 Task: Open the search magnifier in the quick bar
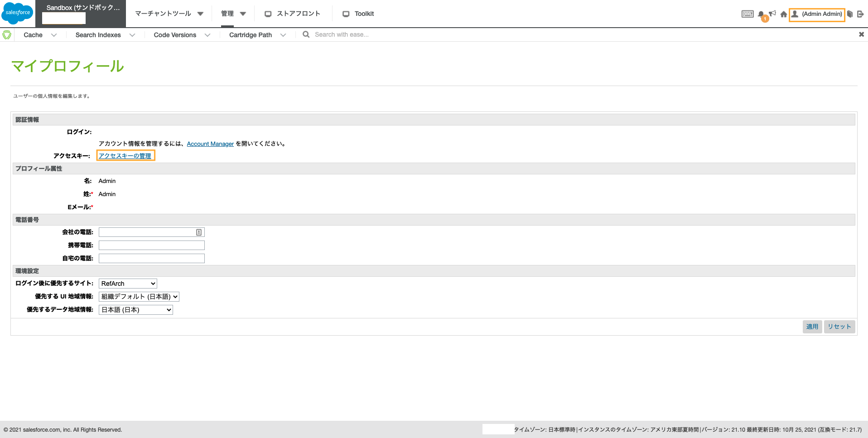306,34
